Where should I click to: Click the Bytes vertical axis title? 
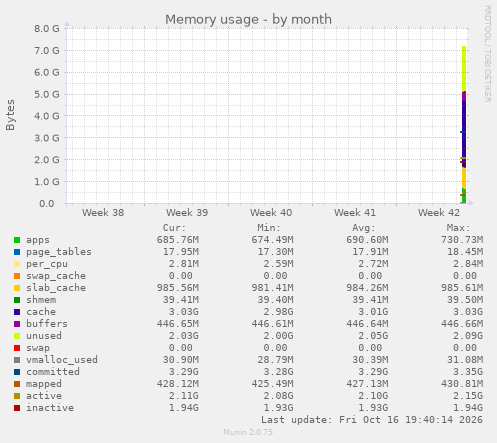10,115
